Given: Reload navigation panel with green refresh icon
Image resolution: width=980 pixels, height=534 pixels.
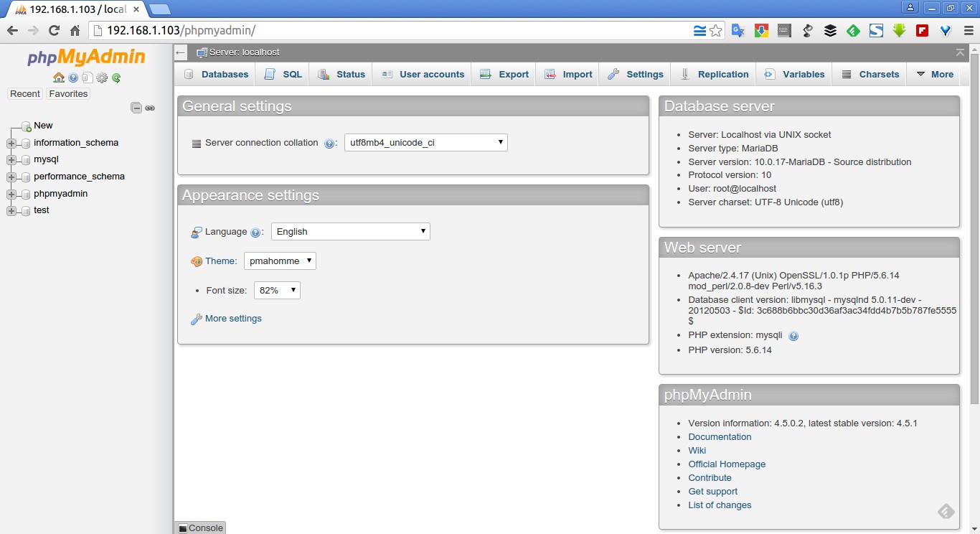Looking at the screenshot, I should (x=116, y=78).
